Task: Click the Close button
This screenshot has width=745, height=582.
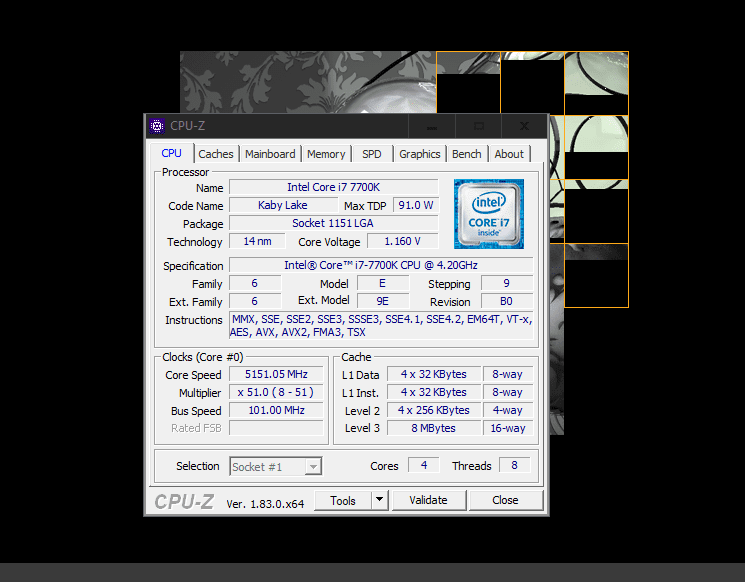Action: 505,500
